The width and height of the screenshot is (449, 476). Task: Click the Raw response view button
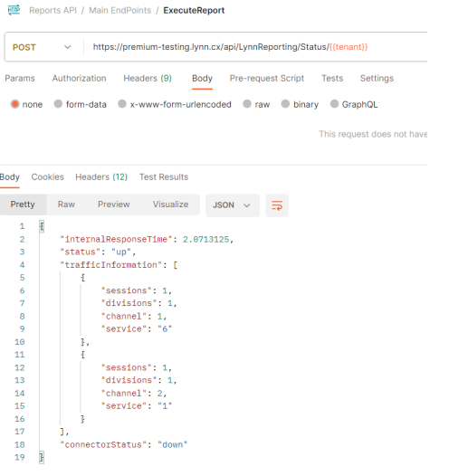point(66,205)
